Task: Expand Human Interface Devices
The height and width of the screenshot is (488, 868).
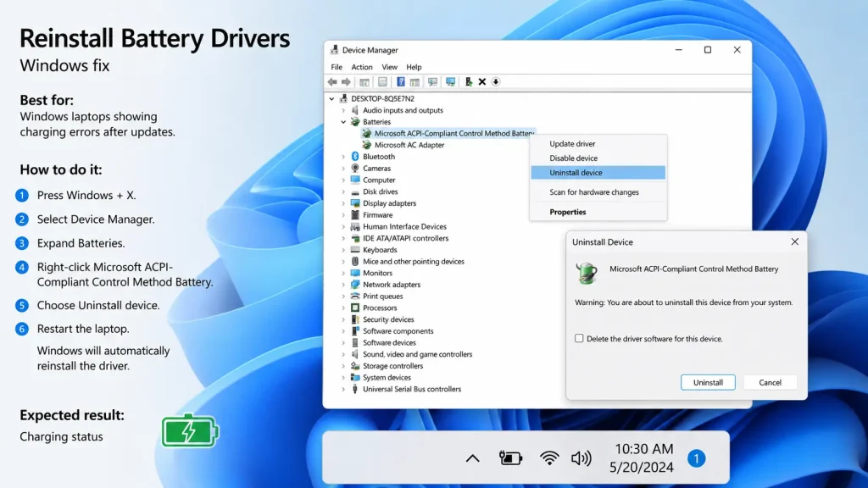Action: pos(343,226)
